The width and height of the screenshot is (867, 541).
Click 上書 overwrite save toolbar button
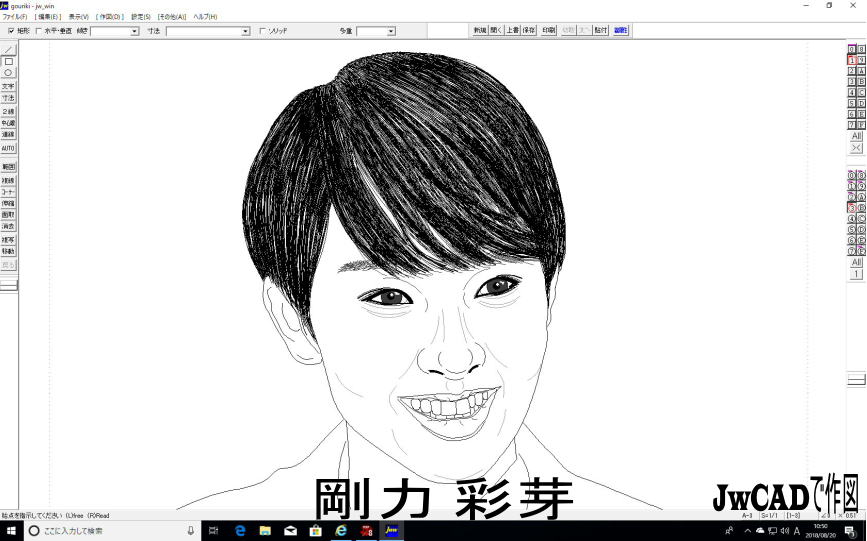(x=513, y=30)
